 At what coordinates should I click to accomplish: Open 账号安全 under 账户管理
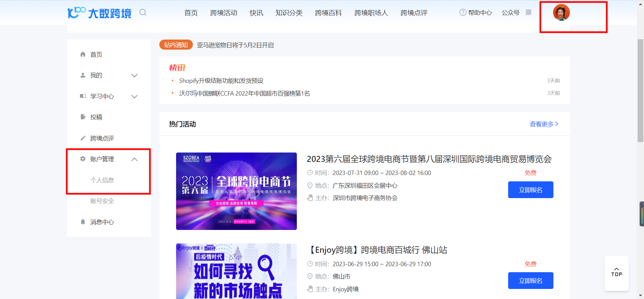pyautogui.click(x=102, y=201)
